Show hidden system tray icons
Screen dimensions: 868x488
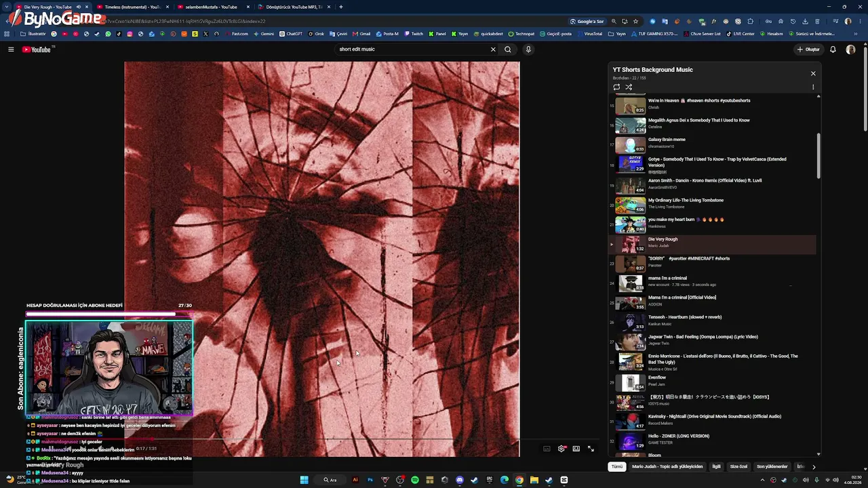click(x=762, y=480)
